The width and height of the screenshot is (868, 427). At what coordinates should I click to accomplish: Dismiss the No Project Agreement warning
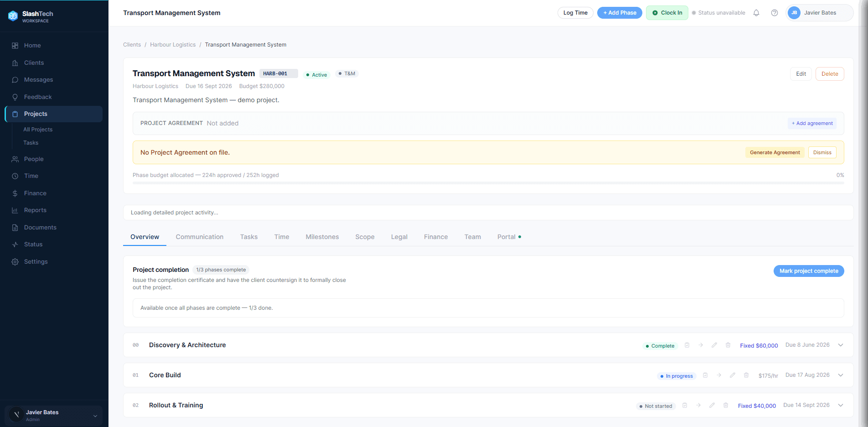tap(822, 152)
